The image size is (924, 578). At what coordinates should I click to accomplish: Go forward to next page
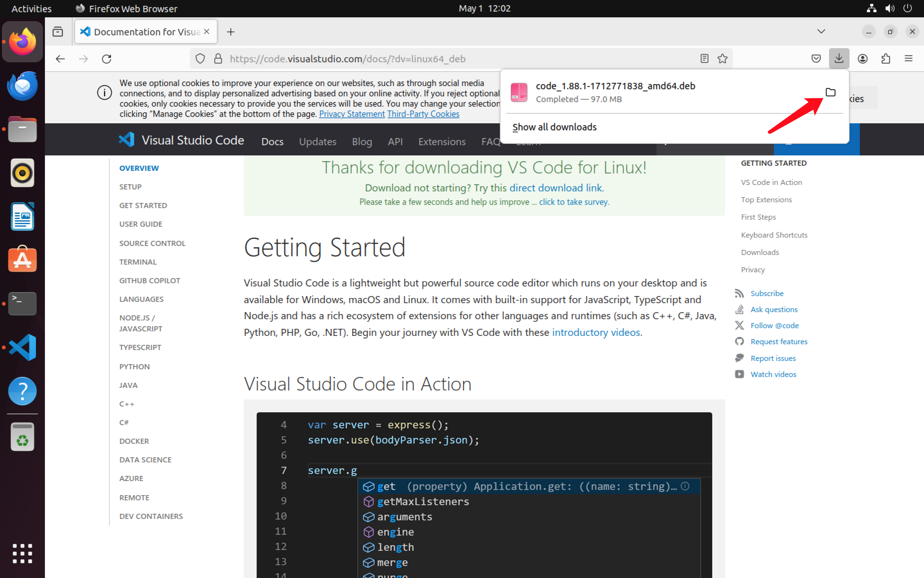[x=83, y=58]
